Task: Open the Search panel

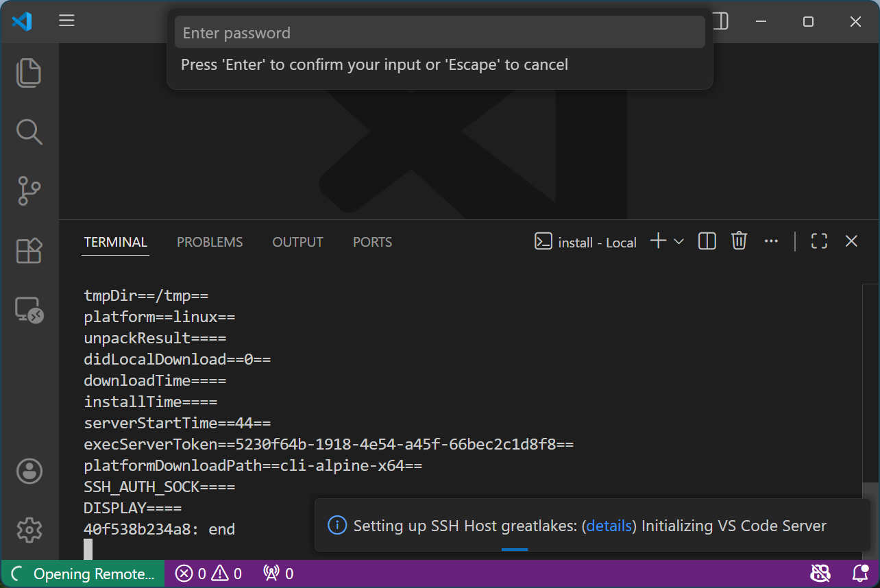Action: pos(29,132)
